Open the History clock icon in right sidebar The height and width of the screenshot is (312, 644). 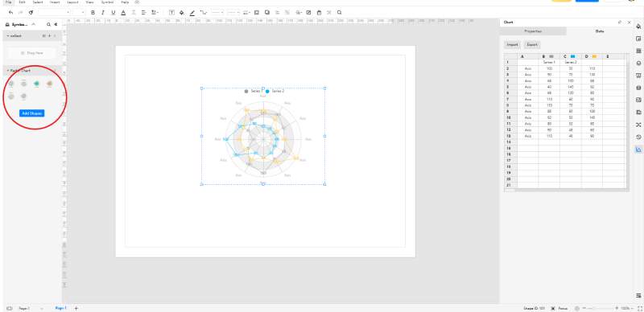638,138
